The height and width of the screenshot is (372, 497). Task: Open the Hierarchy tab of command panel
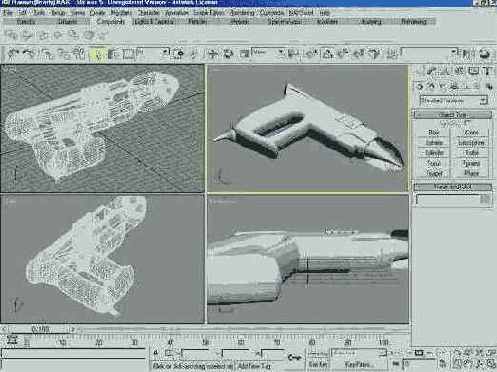coord(445,70)
